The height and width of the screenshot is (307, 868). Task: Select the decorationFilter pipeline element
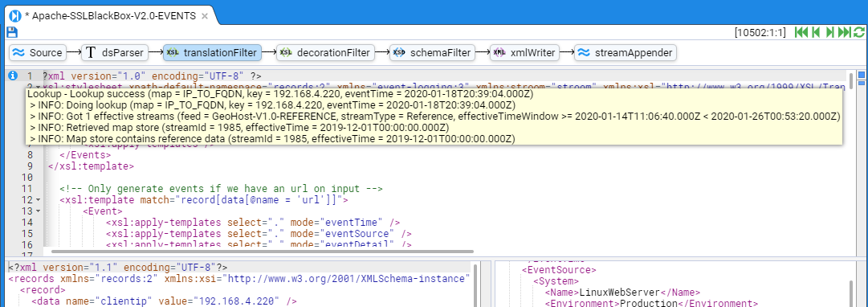[325, 53]
